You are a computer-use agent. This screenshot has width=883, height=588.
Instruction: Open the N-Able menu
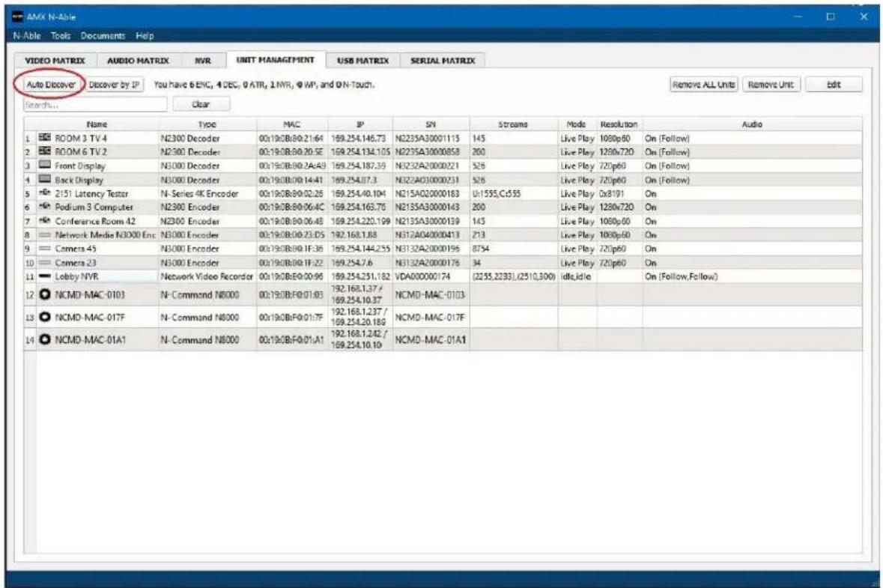click(27, 35)
